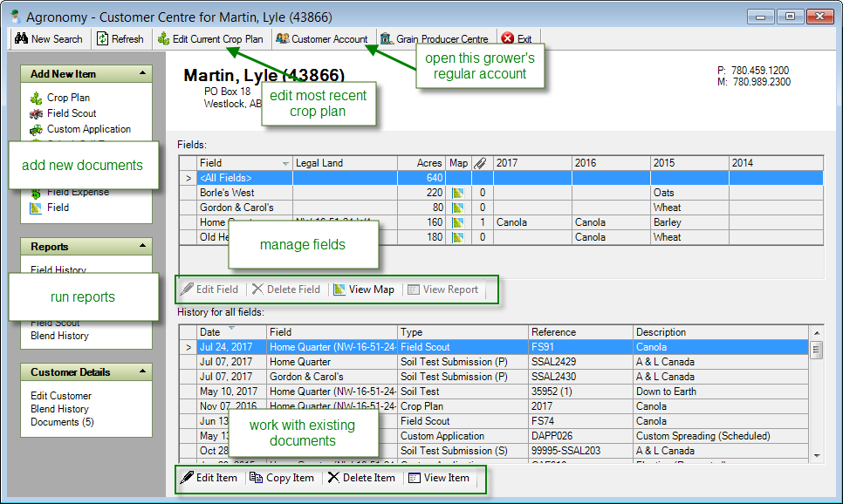Sort history by Description column header
The image size is (843, 504).
coord(721,332)
